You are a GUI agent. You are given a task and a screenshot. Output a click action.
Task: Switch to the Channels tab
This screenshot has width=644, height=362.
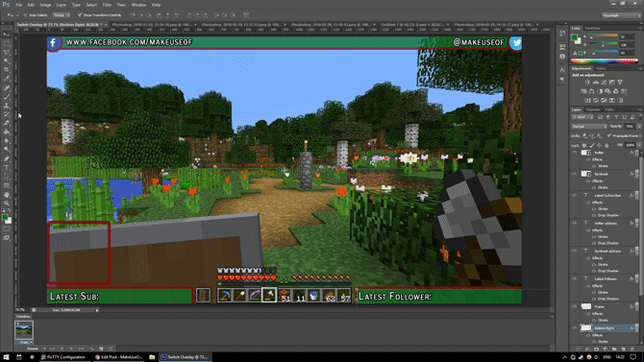pos(593,109)
